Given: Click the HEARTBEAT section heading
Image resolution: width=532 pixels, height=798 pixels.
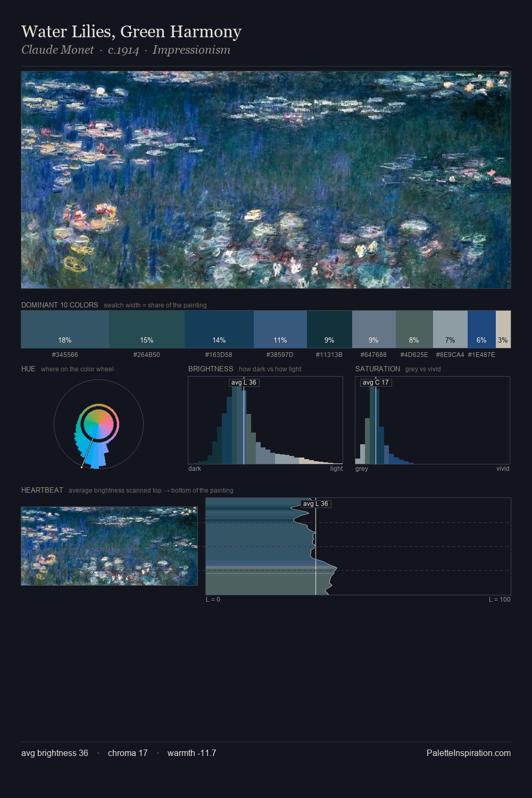Looking at the screenshot, I should tap(42, 490).
